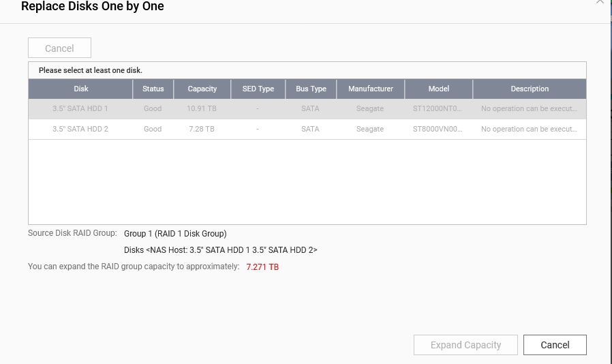This screenshot has width=612, height=364.
Task: Select the 3.5" SATA HDD 2 disk name
Action: 80,130
